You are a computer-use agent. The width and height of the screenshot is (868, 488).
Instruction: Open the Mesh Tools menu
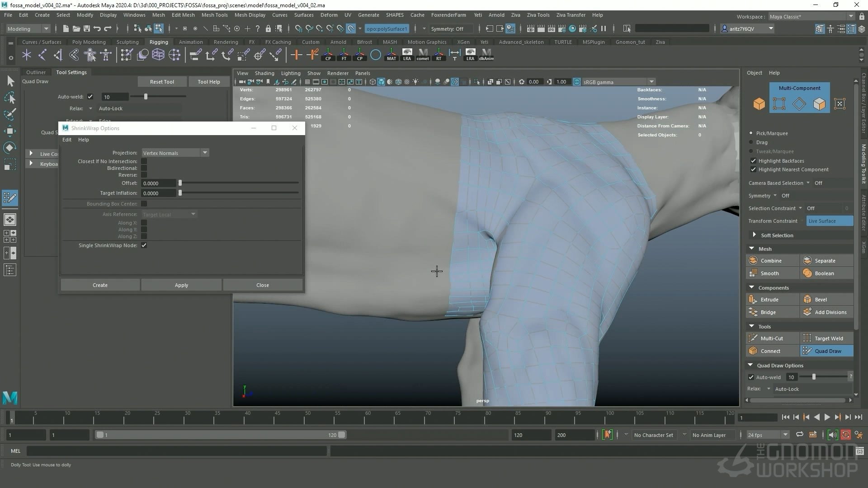click(214, 15)
